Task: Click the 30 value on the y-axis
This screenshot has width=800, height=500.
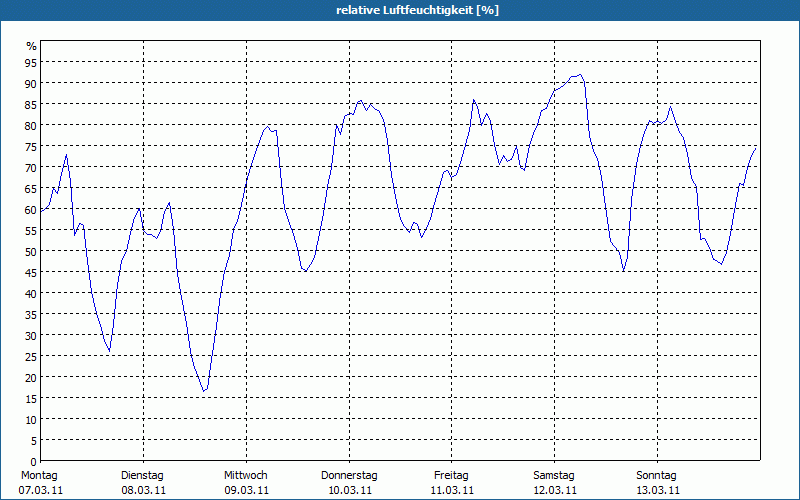Action: (x=31, y=336)
